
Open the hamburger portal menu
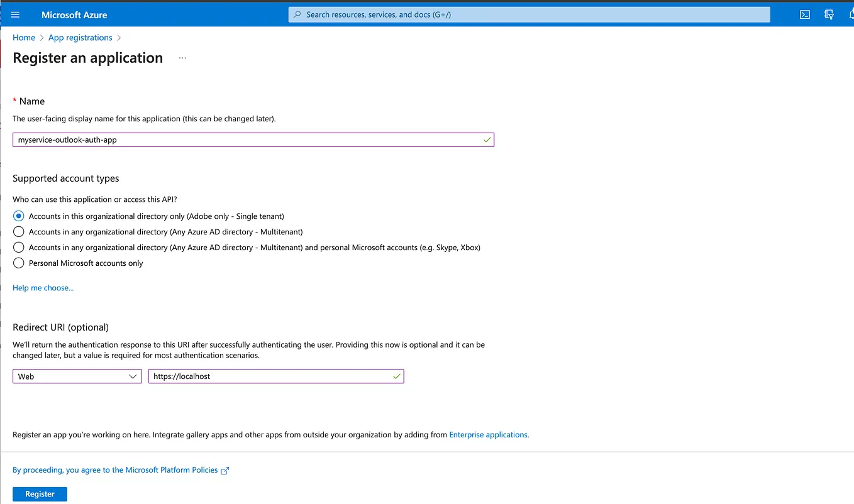tap(15, 14)
